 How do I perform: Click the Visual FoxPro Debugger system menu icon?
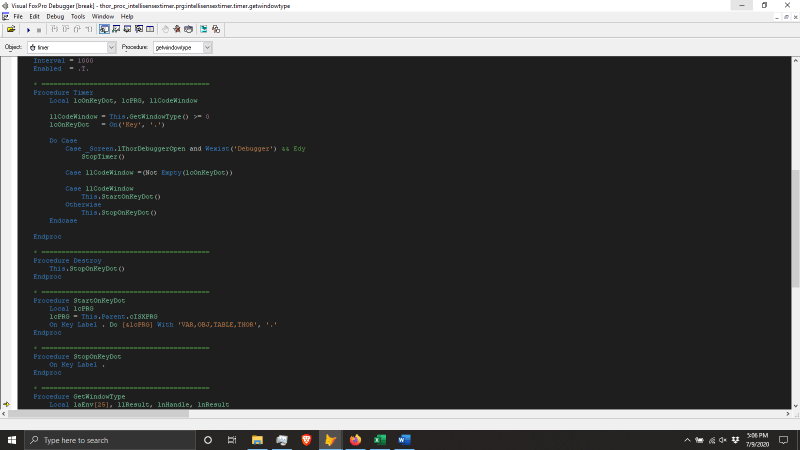[x=5, y=6]
